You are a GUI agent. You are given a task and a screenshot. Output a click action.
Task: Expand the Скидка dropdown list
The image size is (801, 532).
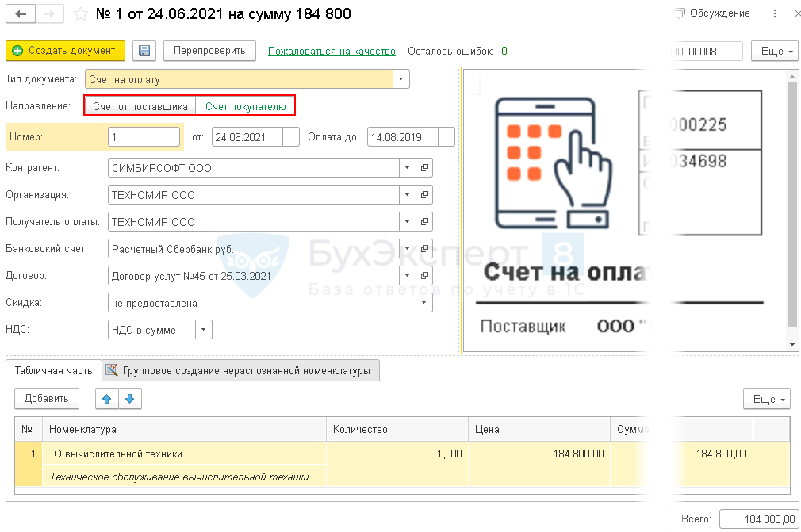tap(424, 303)
